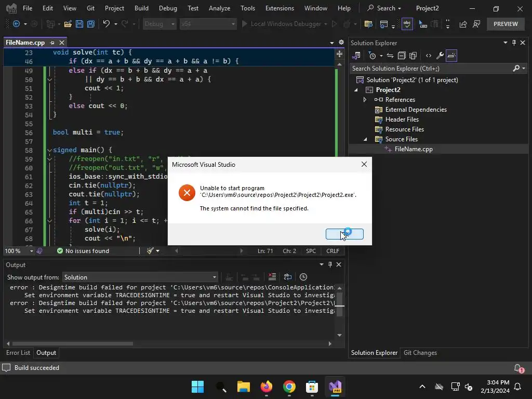The width and height of the screenshot is (532, 399).
Task: Close the FileName.cpp tab
Action: pyautogui.click(x=62, y=43)
